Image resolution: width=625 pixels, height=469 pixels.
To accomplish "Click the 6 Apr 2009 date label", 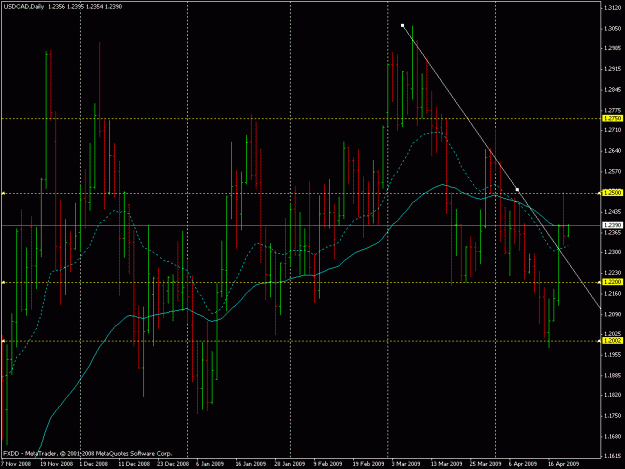I will click(x=523, y=464).
